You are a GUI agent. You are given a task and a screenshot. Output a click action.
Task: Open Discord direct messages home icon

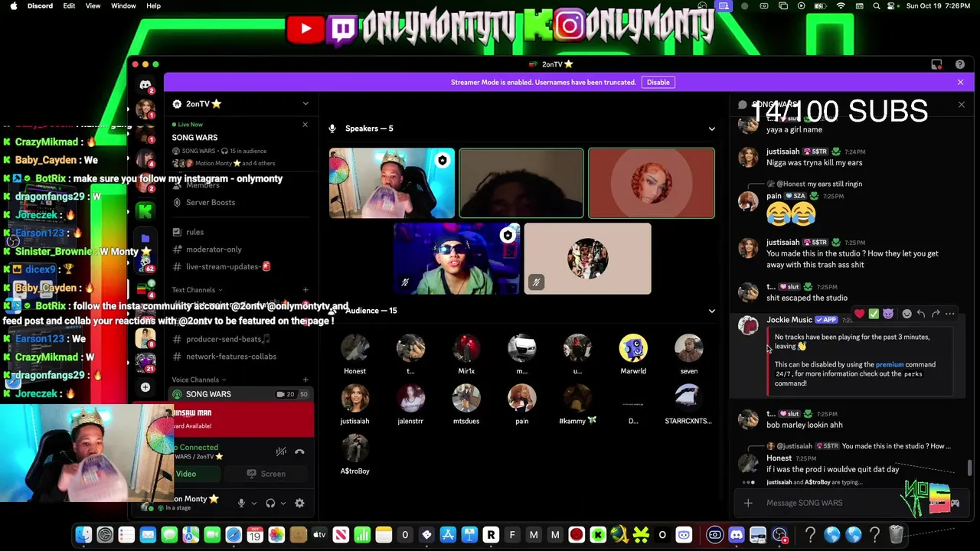click(x=145, y=85)
